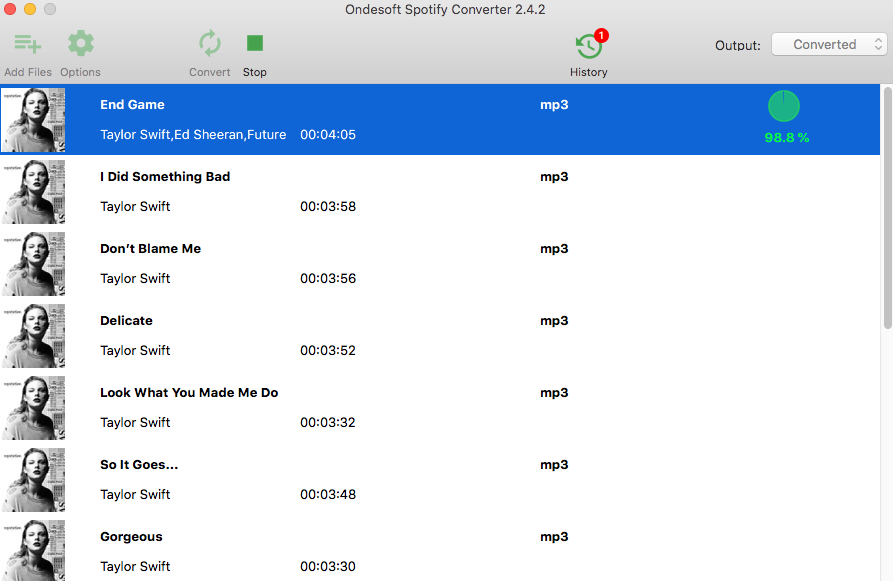Click the Look What You Made Me Do title

[189, 393]
